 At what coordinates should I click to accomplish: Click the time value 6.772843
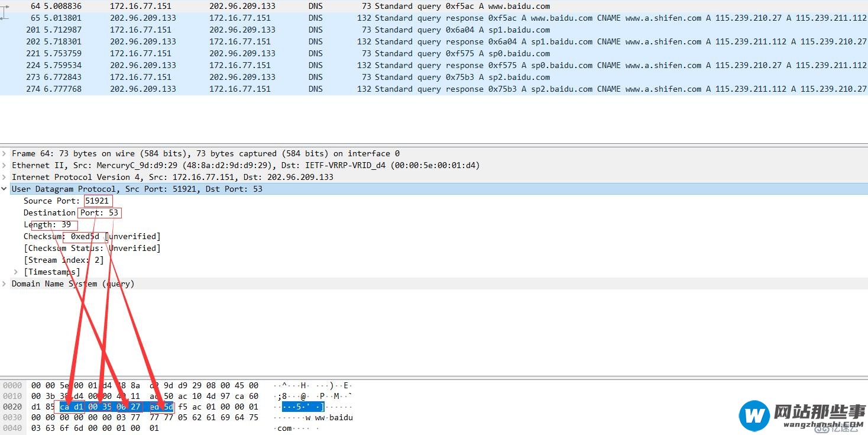tap(63, 77)
